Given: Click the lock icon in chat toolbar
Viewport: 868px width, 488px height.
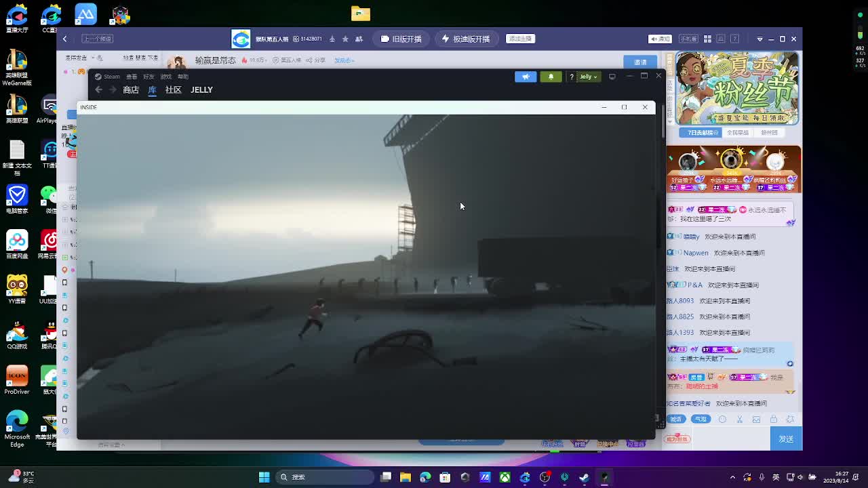Looking at the screenshot, I should coord(773,420).
